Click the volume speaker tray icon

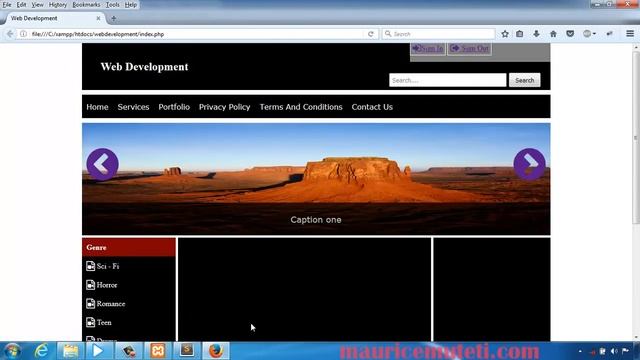pos(614,351)
